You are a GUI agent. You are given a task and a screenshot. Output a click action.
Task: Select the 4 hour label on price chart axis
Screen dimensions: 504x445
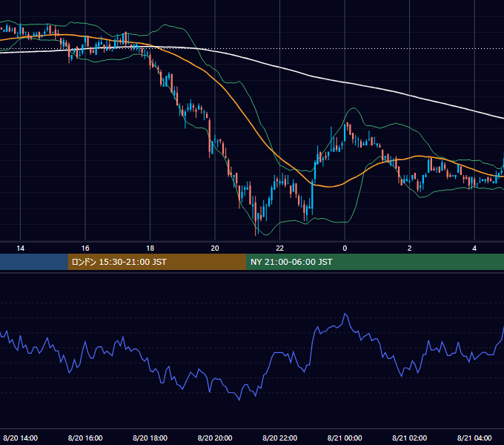474,248
